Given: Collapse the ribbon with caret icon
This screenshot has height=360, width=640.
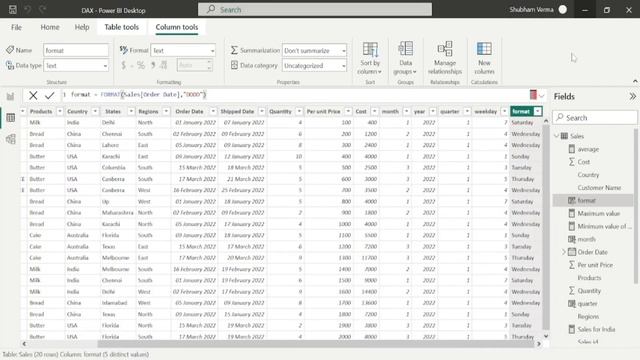Looking at the screenshot, I should pyautogui.click(x=635, y=81).
